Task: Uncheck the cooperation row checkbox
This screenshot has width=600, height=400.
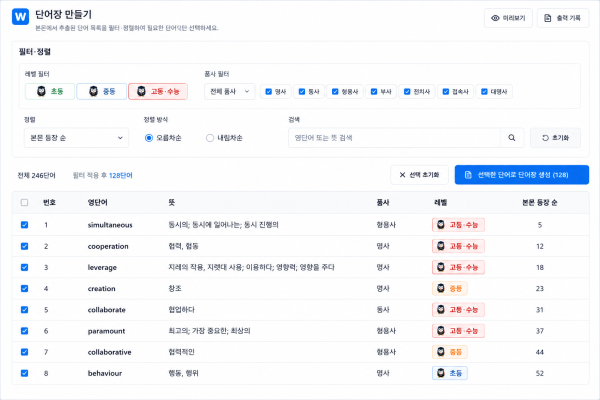Action: click(x=24, y=246)
